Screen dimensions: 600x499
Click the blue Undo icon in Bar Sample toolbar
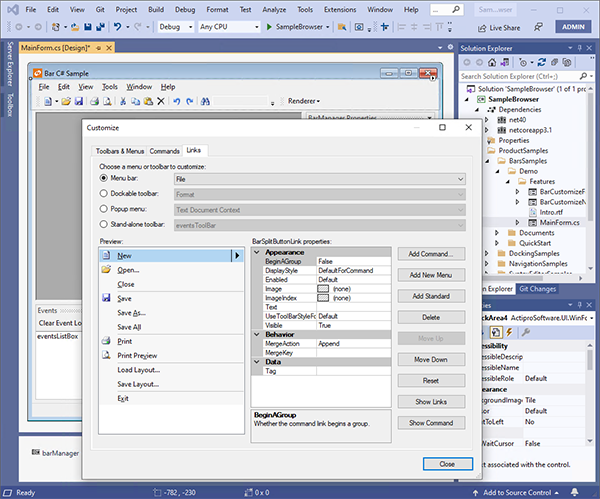pyautogui.click(x=176, y=101)
